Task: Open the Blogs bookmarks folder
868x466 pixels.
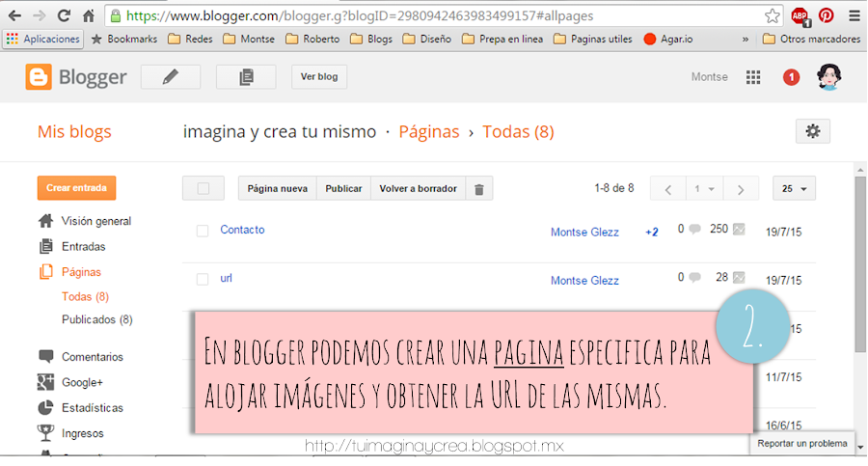Action: [371, 39]
